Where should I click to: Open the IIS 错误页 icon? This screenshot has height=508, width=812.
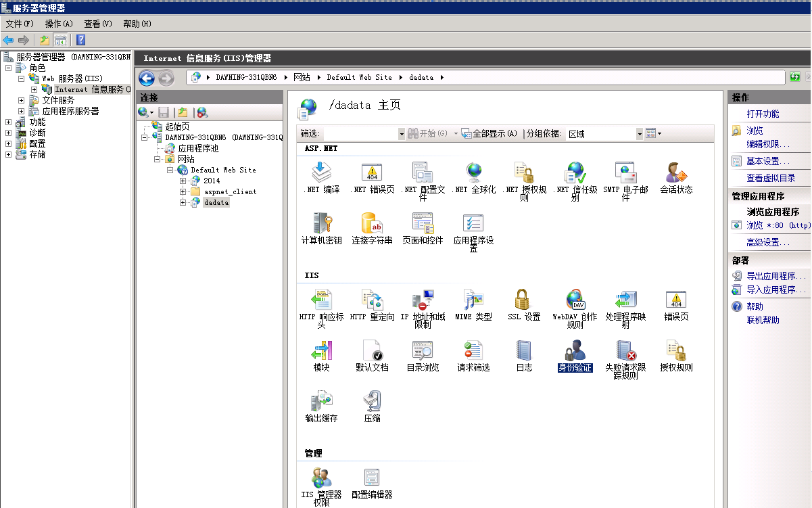[x=676, y=305]
